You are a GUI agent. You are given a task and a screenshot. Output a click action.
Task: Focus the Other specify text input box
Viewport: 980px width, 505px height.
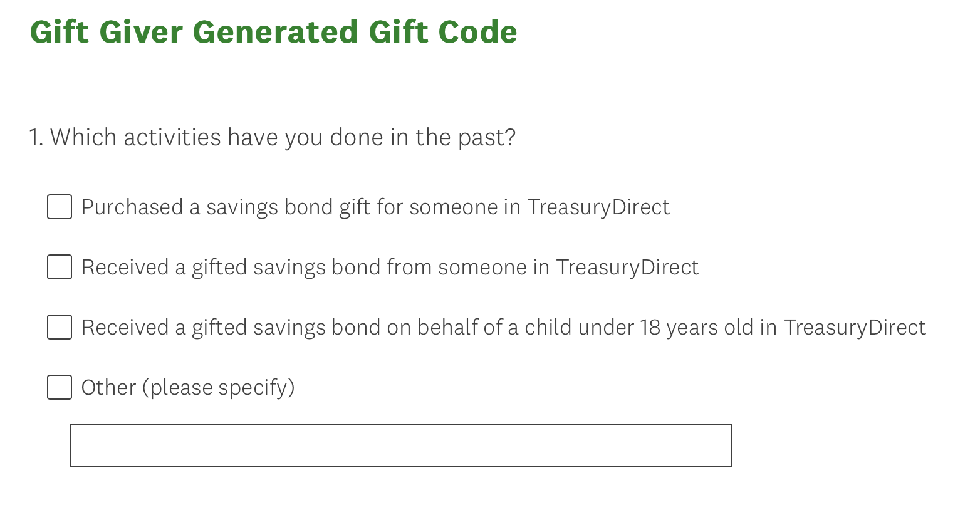click(400, 445)
